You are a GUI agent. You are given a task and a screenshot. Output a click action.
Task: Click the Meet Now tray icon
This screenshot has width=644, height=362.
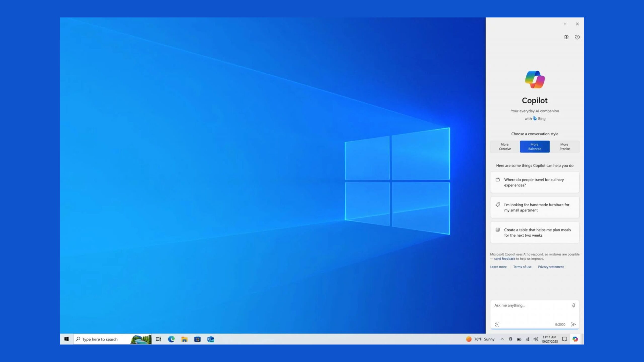(x=510, y=339)
